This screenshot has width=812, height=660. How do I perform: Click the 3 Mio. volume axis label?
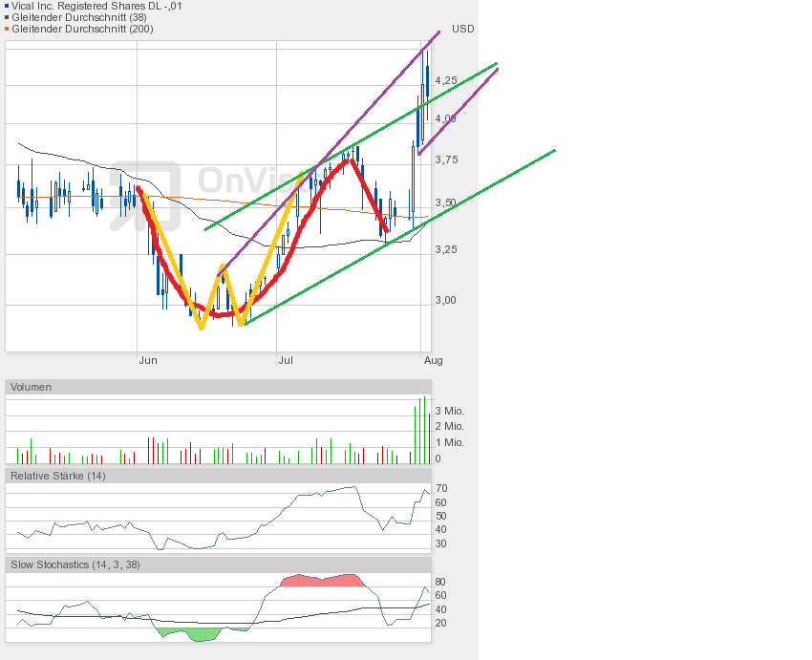point(450,411)
